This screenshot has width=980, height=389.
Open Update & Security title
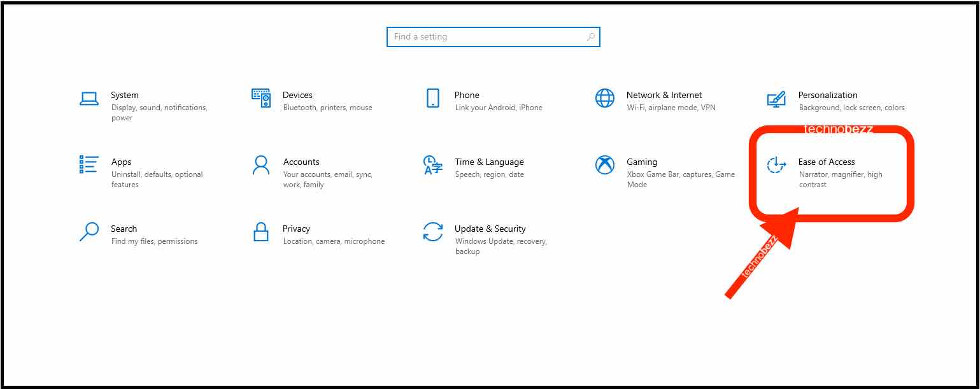coord(490,229)
